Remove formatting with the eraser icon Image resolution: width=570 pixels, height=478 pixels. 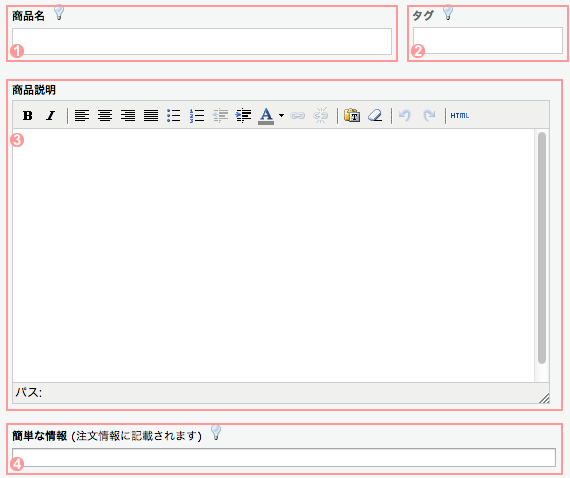click(375, 116)
